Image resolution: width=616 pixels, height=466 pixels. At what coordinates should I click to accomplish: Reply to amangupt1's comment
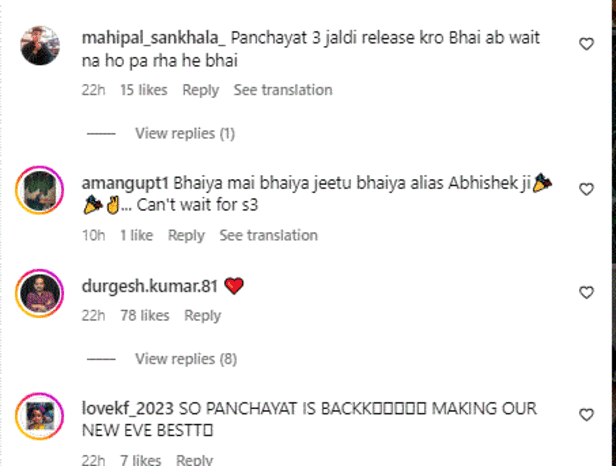point(186,236)
